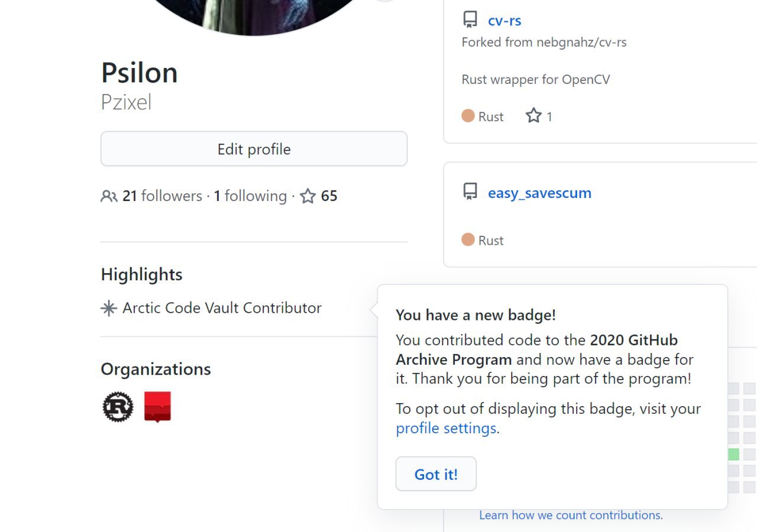Follow the profile settings link
This screenshot has height=532, width=757.
[446, 428]
